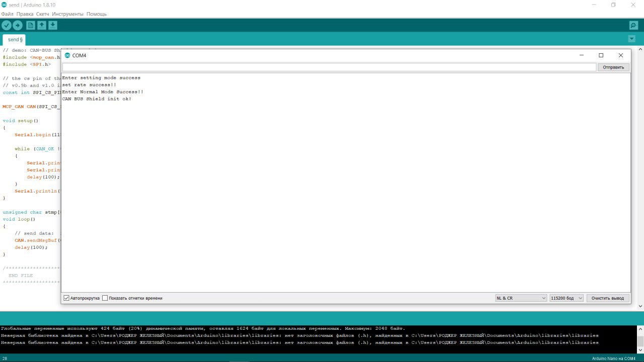
Task: Click the serial message input field
Action: click(329, 67)
